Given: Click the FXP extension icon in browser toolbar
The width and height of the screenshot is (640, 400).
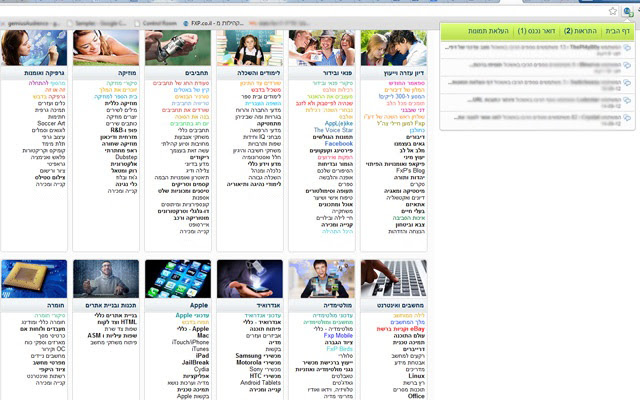Looking at the screenshot, I should [628, 12].
